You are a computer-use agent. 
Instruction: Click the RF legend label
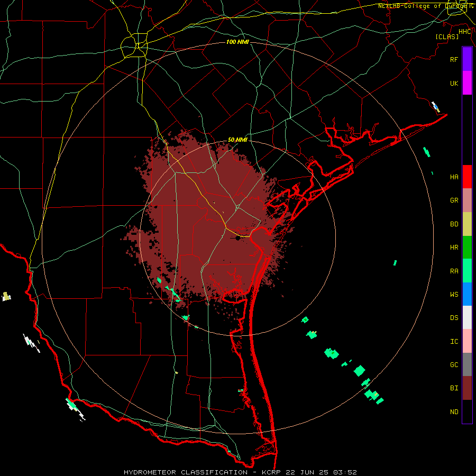[454, 59]
